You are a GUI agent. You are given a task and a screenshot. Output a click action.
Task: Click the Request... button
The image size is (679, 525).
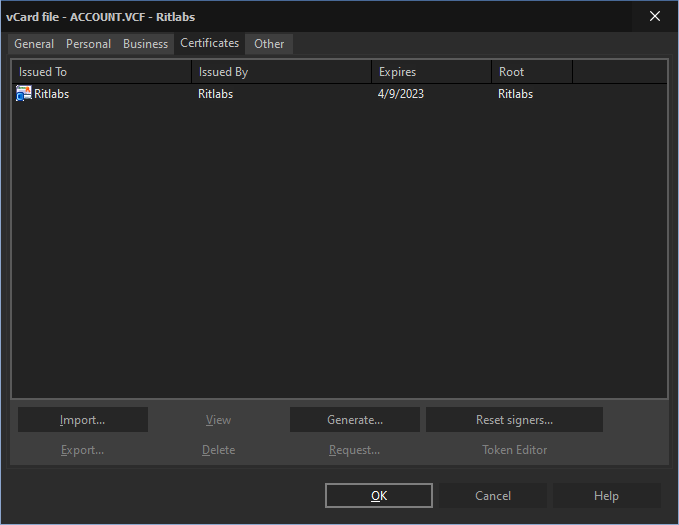tap(355, 450)
